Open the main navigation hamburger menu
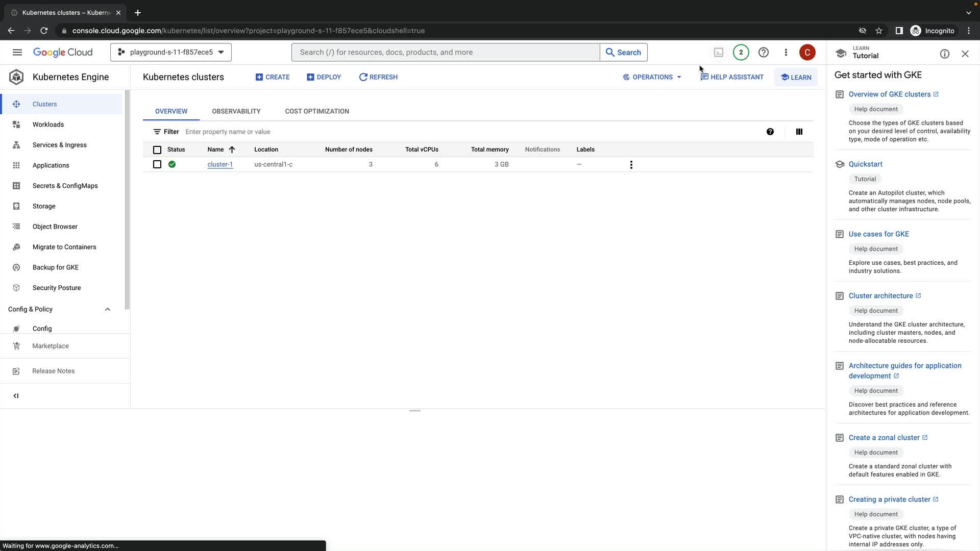The height and width of the screenshot is (551, 980). point(17,53)
